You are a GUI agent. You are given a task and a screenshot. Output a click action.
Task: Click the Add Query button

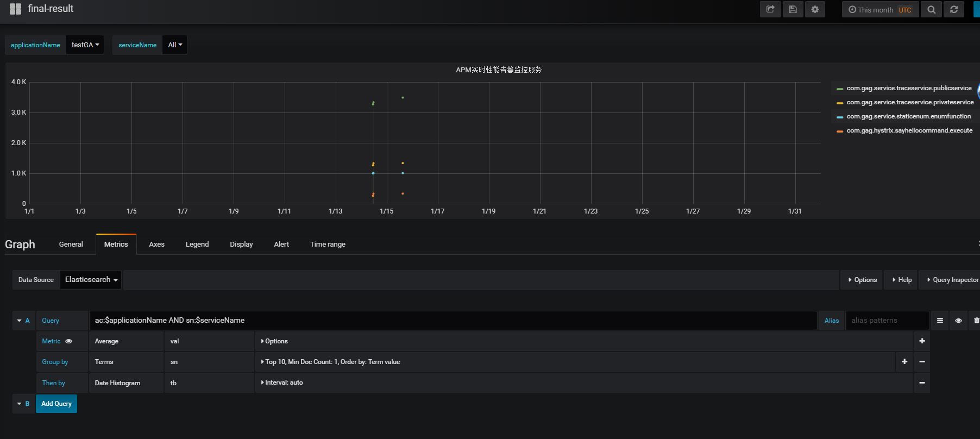point(56,404)
